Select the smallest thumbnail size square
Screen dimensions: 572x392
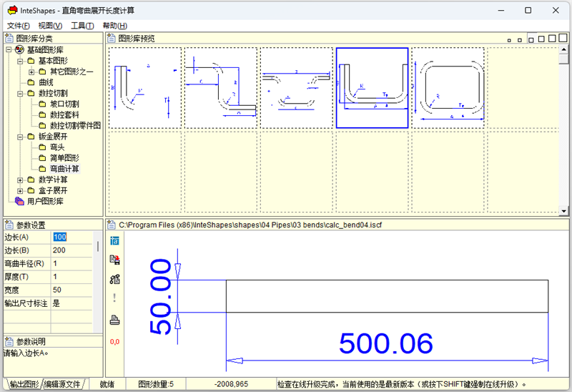509,40
